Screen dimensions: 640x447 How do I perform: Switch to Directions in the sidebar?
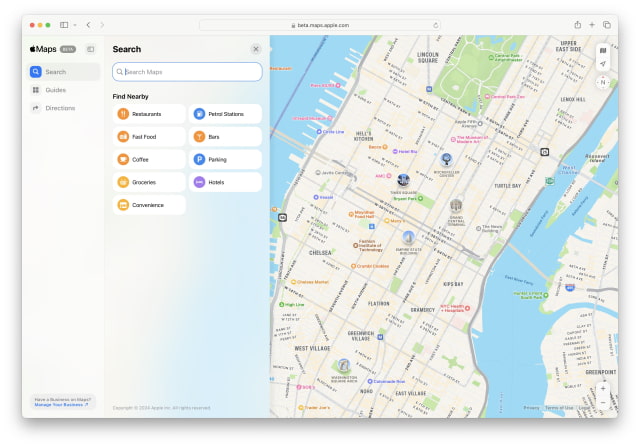pos(59,108)
